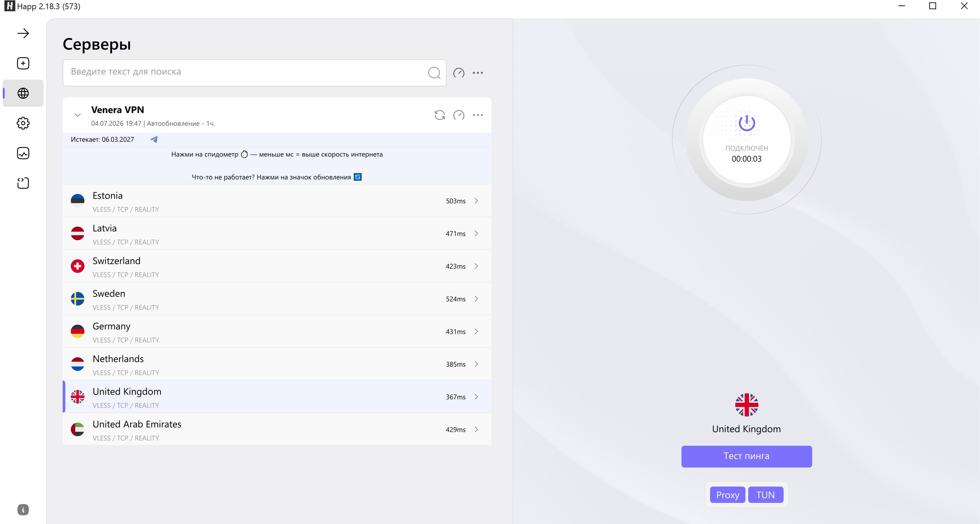Select the Estonia server

(x=277, y=201)
